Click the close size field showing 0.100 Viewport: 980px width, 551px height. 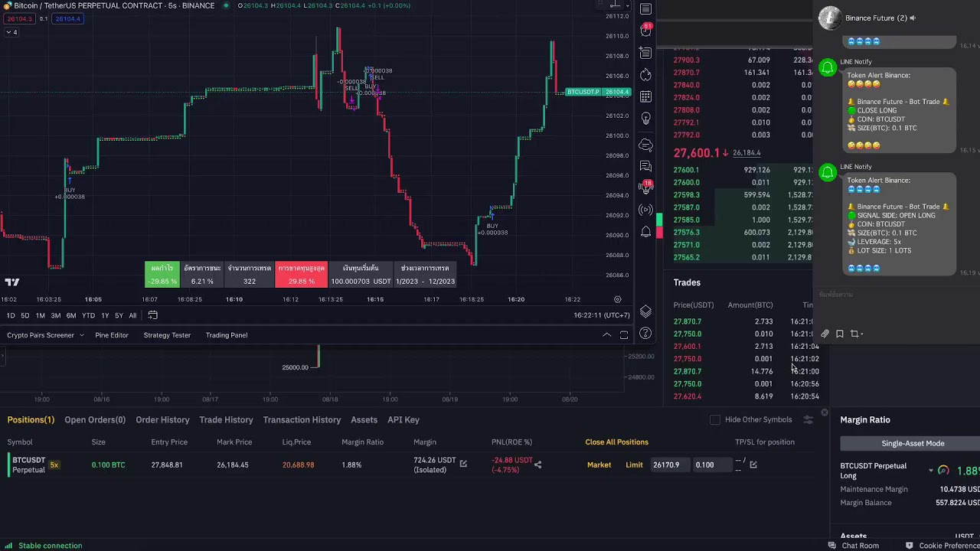click(711, 465)
